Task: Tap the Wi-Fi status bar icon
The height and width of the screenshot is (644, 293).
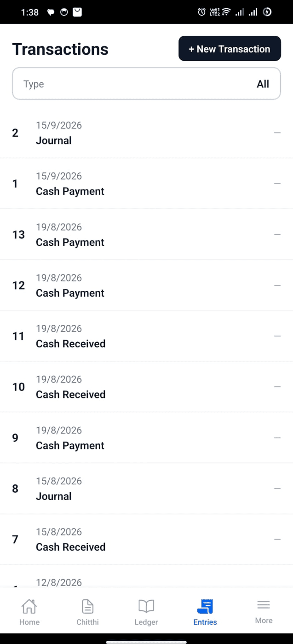Action: pos(226,12)
